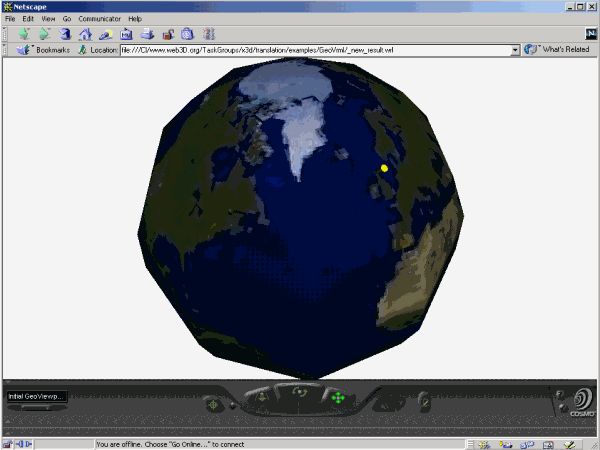This screenshot has width=600, height=450.
Task: Select the Cosmo rotate navigation control
Action: point(299,393)
